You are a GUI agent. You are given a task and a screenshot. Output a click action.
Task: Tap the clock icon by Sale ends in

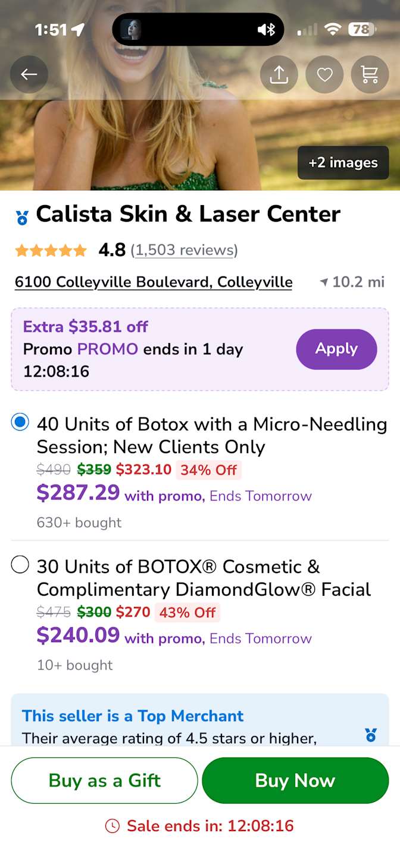pos(112,825)
